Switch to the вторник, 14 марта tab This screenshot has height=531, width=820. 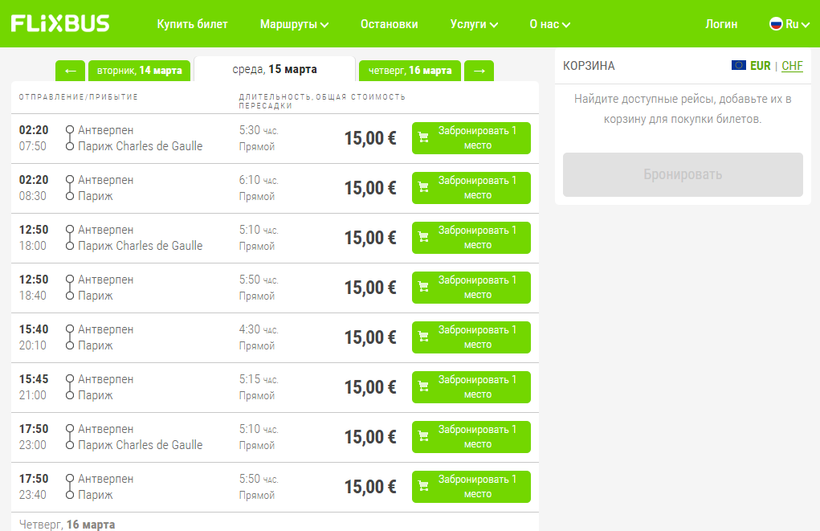pos(139,71)
